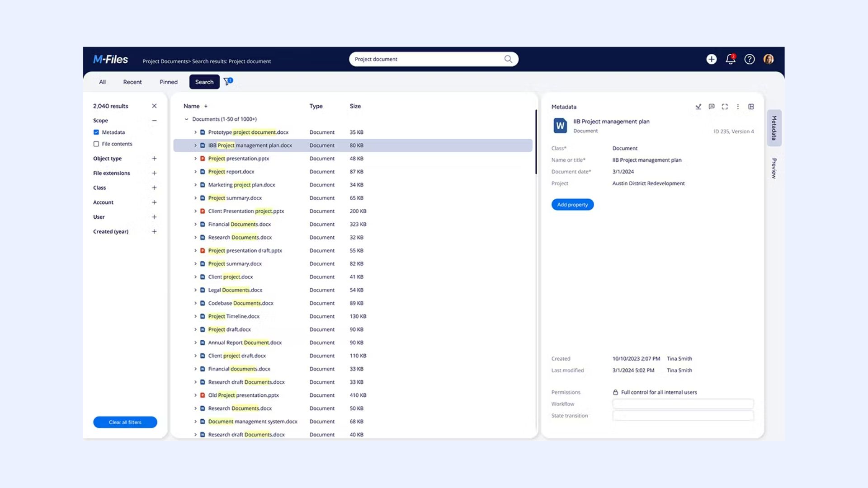Enable the File contents checkbox
The height and width of the screenshot is (488, 868).
[96, 144]
